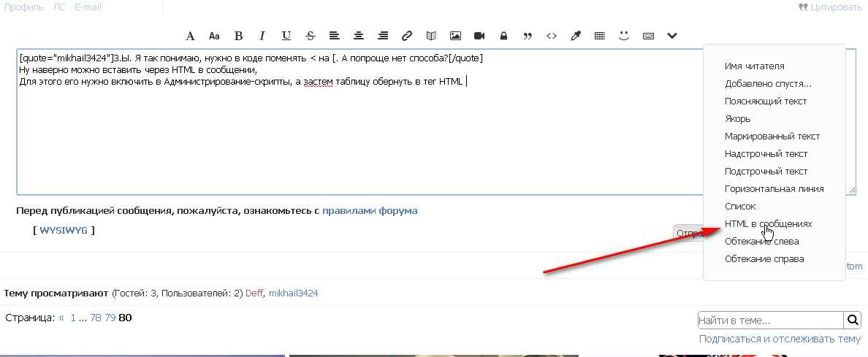Insert a hyperlink with the chain icon
The width and height of the screenshot is (868, 357).
[x=407, y=36]
